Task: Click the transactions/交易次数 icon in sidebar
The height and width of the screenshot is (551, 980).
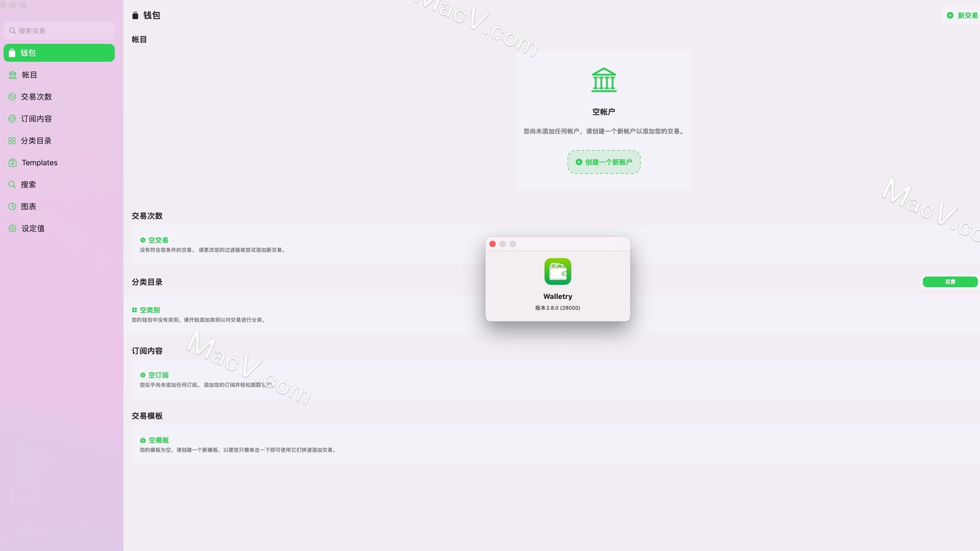Action: 12,96
